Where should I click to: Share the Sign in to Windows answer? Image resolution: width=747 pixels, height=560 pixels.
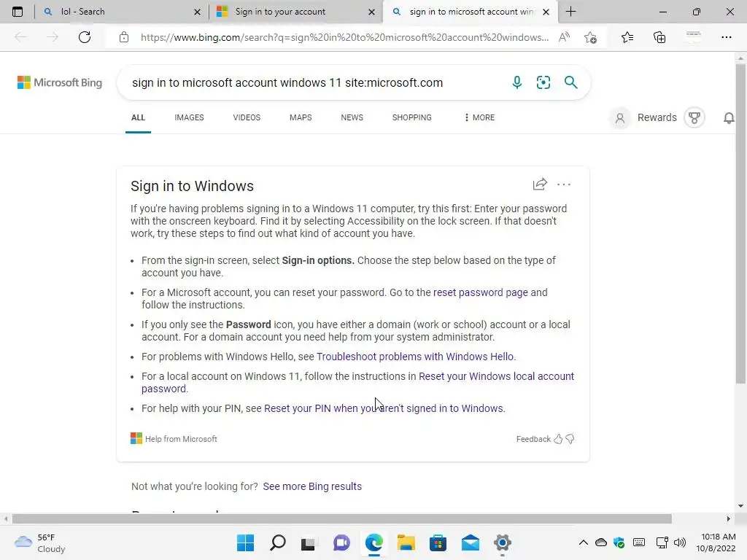pyautogui.click(x=540, y=184)
